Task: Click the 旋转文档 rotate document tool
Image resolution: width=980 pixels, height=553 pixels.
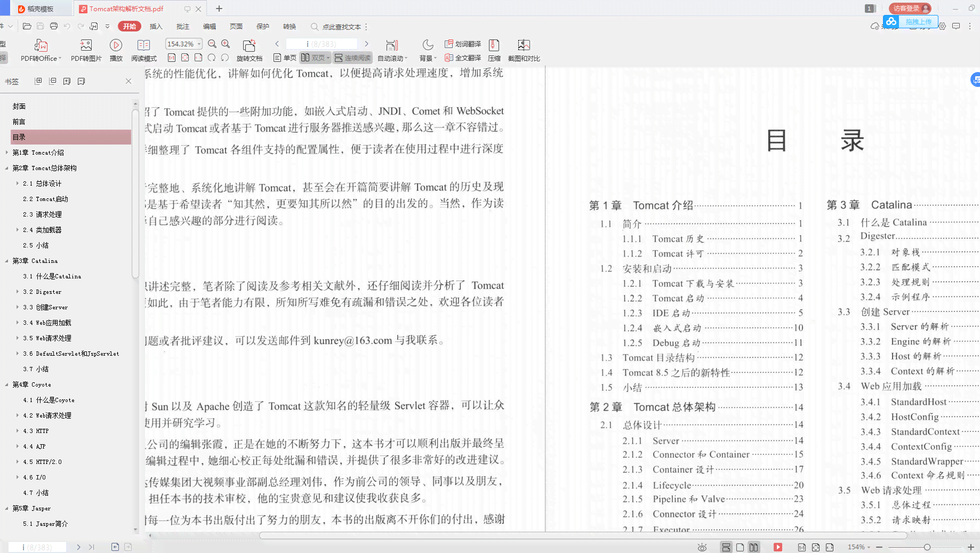Action: point(249,51)
